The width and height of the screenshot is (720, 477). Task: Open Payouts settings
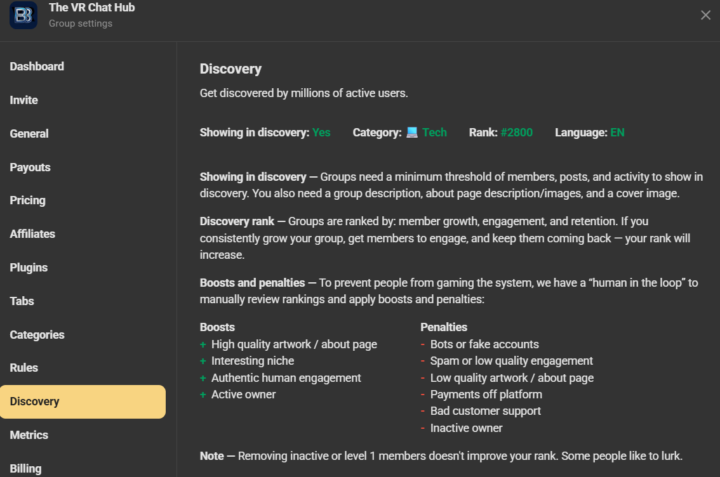click(x=30, y=167)
